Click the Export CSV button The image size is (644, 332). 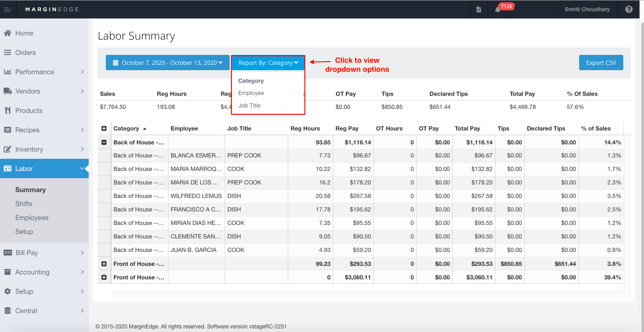601,63
